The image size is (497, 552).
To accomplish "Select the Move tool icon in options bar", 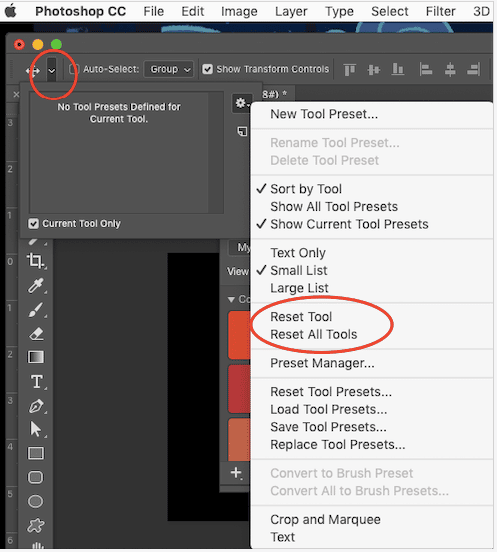I will (x=33, y=71).
